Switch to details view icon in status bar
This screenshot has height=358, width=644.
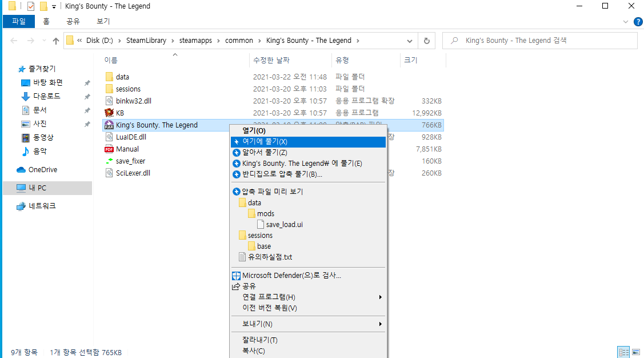point(623,352)
